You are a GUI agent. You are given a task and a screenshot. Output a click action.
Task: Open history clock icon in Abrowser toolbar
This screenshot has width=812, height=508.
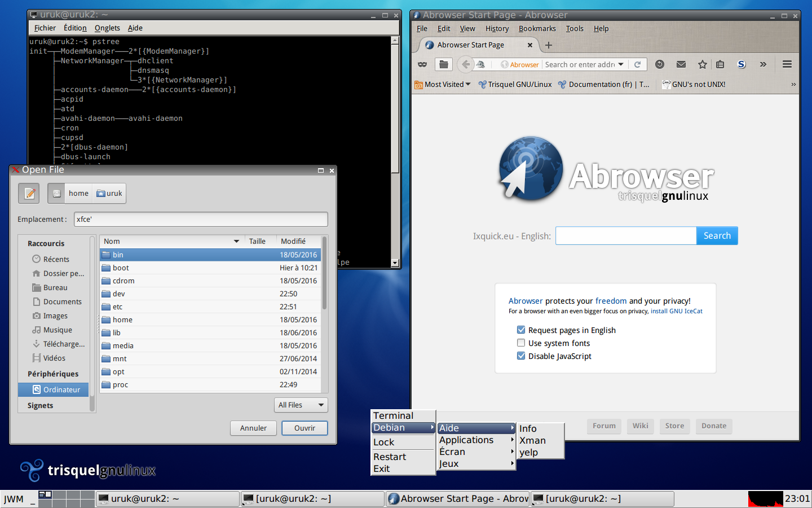pos(659,64)
